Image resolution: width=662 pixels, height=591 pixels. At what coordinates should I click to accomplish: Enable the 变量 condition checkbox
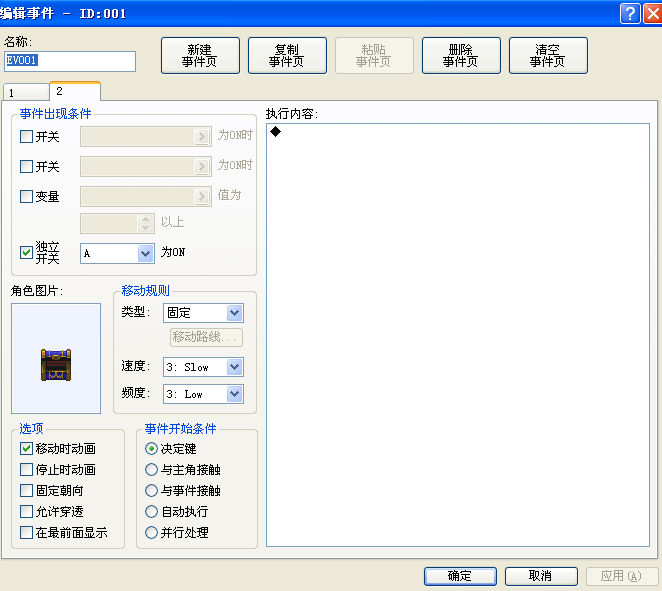[26, 196]
